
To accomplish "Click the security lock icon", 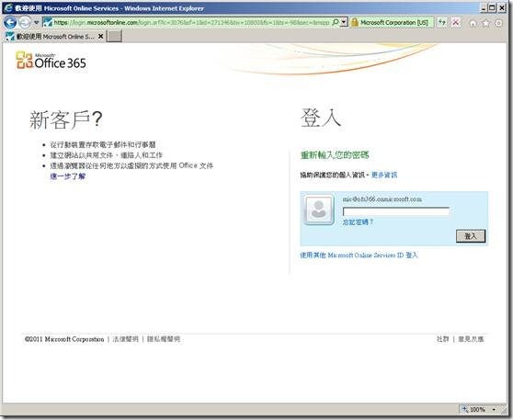I will coord(354,22).
